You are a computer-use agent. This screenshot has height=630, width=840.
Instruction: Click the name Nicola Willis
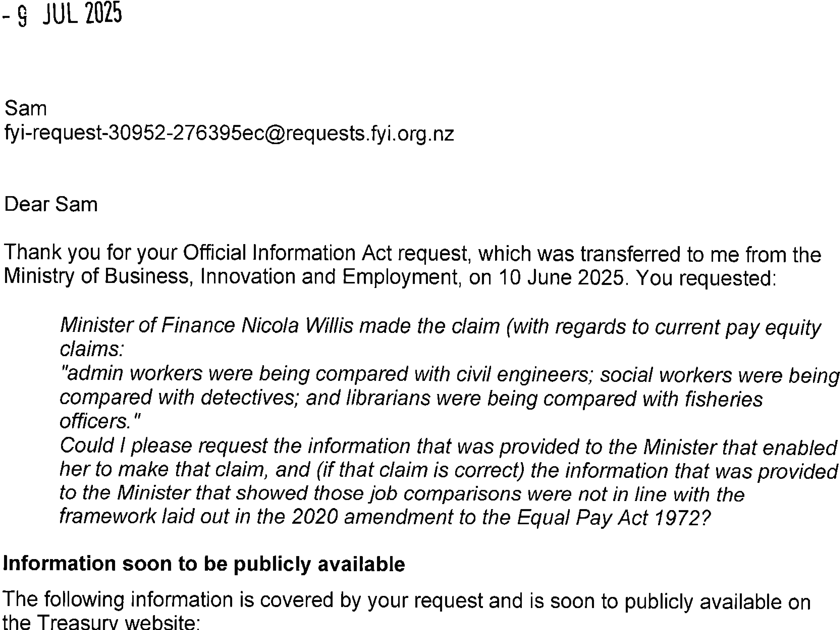(x=297, y=326)
